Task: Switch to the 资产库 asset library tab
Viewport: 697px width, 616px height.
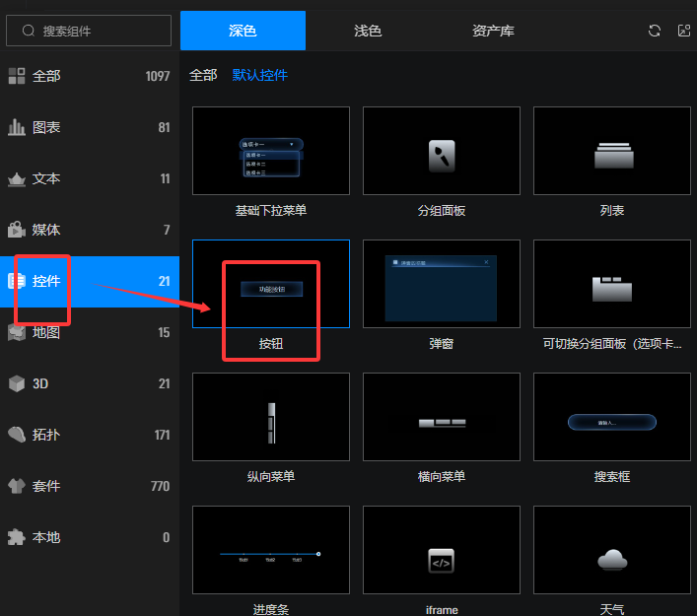Action: pos(493,31)
